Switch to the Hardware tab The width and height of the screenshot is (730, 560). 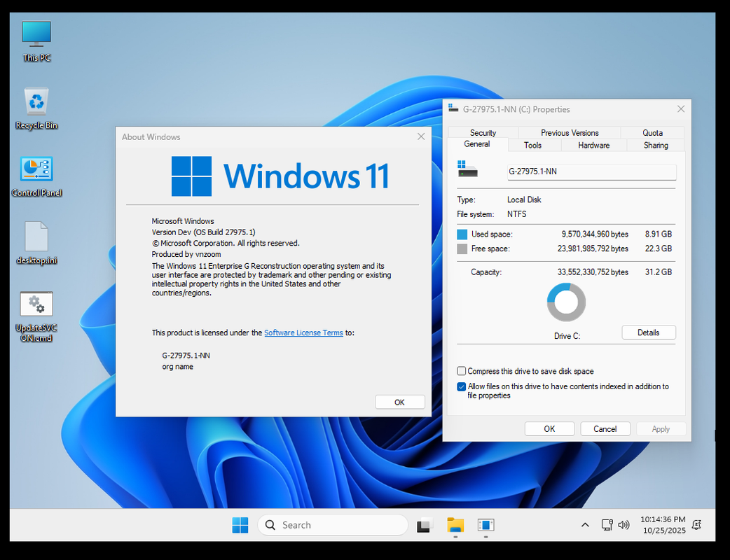[593, 145]
